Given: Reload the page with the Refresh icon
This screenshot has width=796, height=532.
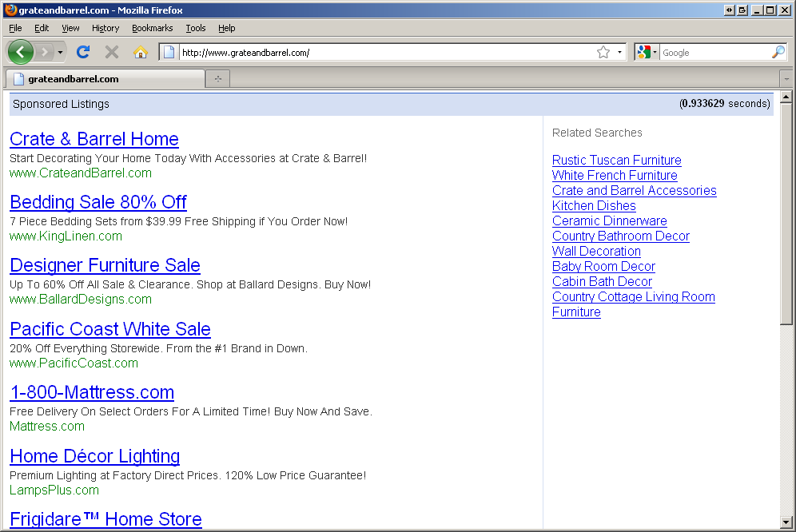Looking at the screenshot, I should pos(83,52).
